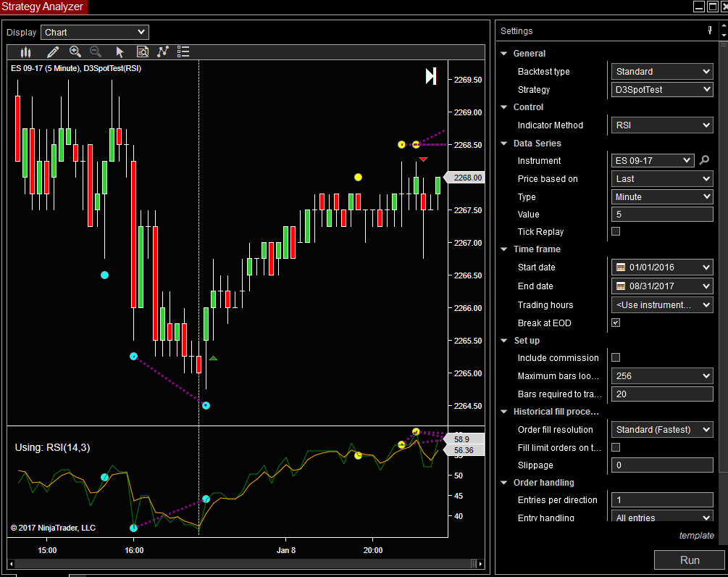The width and height of the screenshot is (728, 577).
Task: Collapse the Data Series section
Action: [504, 143]
